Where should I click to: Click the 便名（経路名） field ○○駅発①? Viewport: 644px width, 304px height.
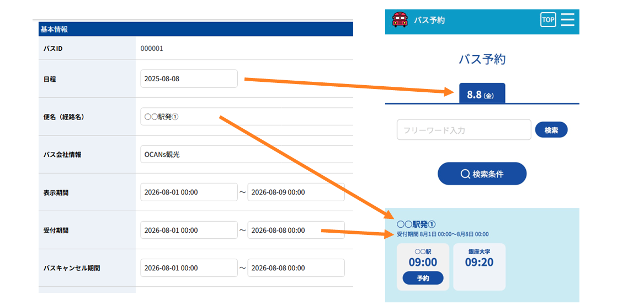(247, 117)
